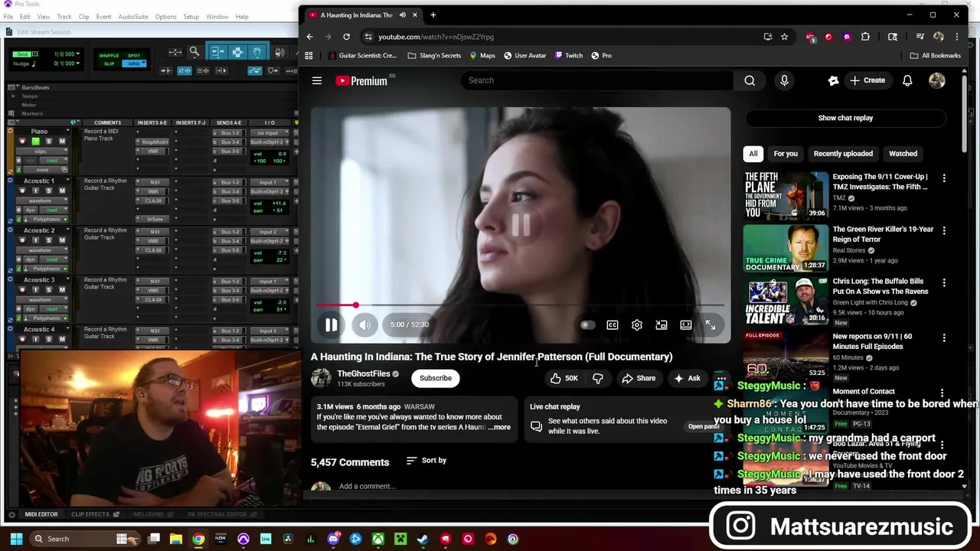This screenshot has height=551, width=980.
Task: Open Green River Killer video thumbnail
Action: click(x=786, y=247)
